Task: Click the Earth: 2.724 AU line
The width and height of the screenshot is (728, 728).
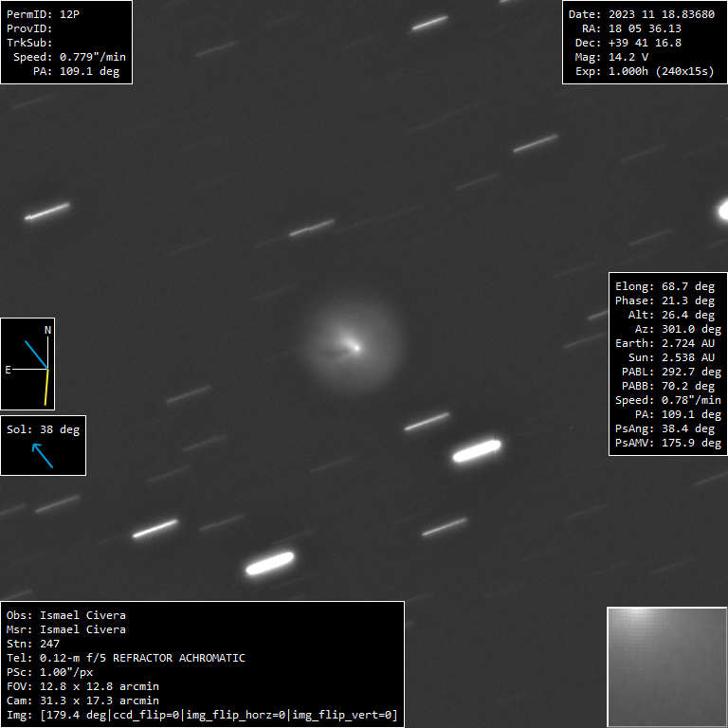Action: 664,343
